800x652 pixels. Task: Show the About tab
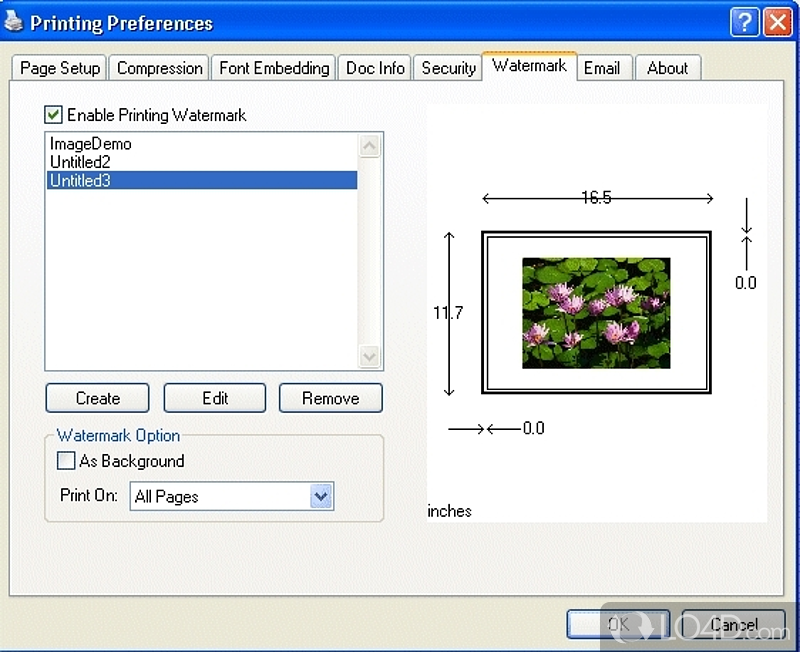pyautogui.click(x=667, y=68)
